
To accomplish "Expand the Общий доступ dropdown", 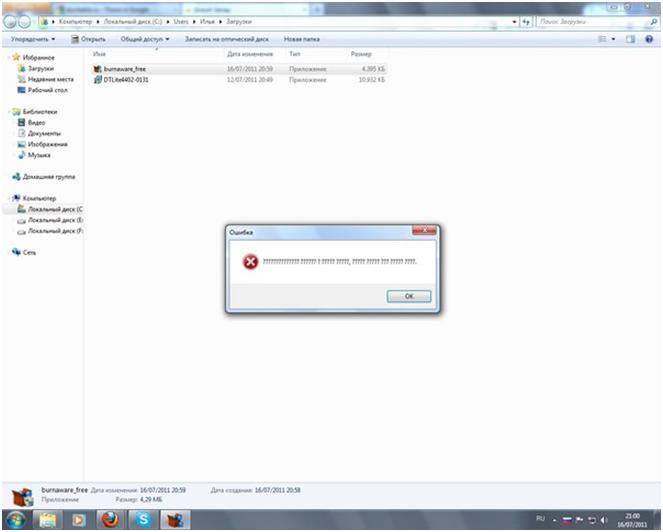I will click(145, 39).
